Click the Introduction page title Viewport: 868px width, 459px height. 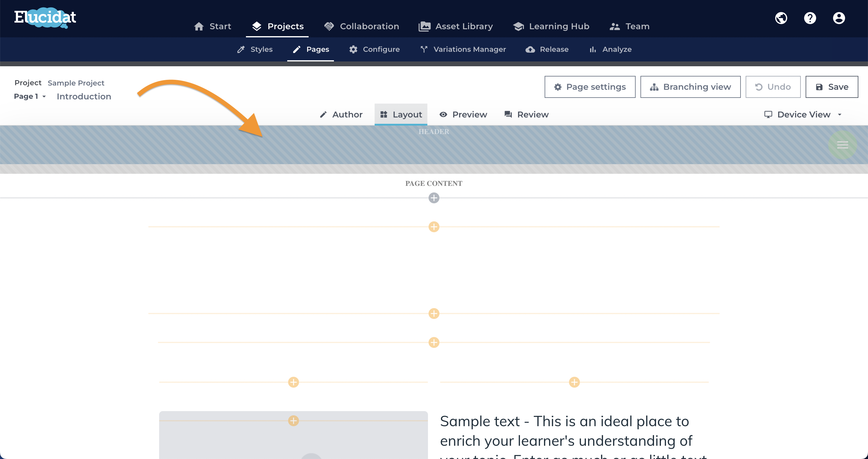[x=84, y=97]
